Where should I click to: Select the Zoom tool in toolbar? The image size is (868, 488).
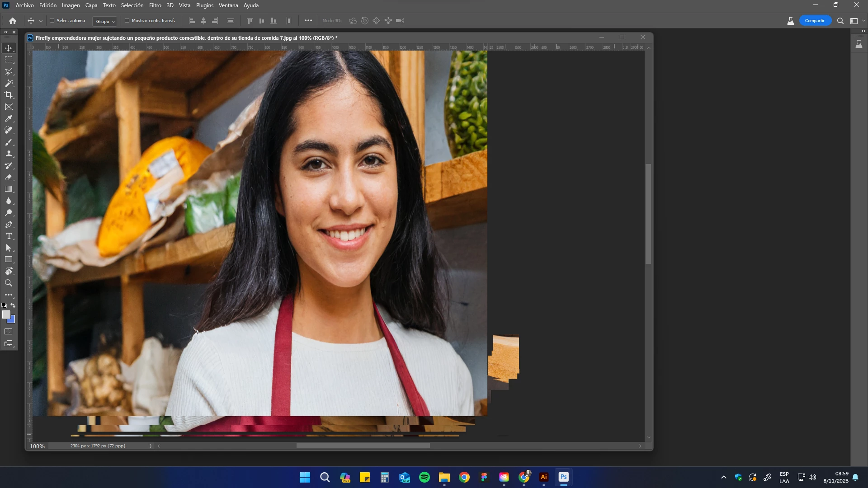point(9,283)
